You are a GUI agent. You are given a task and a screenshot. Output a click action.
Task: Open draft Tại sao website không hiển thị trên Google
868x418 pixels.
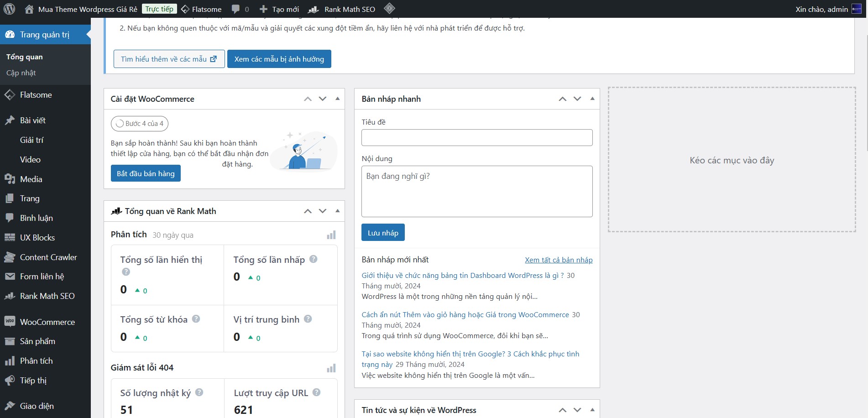pos(471,359)
